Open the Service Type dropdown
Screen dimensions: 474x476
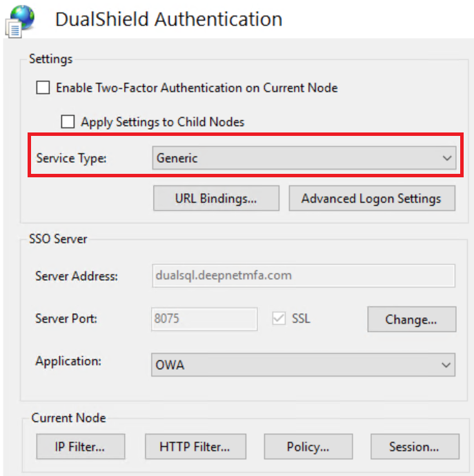tap(304, 159)
